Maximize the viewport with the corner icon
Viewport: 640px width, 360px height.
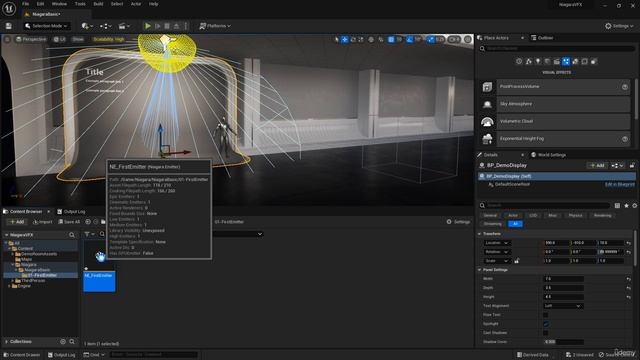(x=468, y=39)
